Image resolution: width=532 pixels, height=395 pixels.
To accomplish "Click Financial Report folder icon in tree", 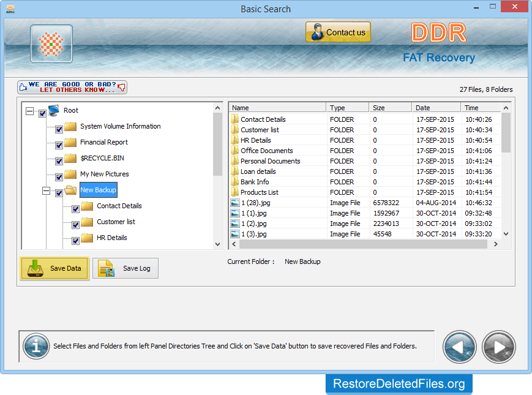I will coord(70,143).
